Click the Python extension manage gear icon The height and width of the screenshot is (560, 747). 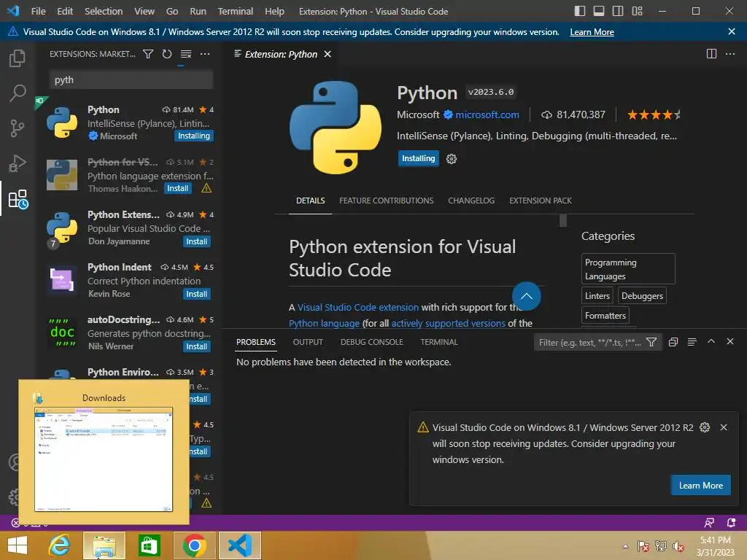tap(451, 158)
